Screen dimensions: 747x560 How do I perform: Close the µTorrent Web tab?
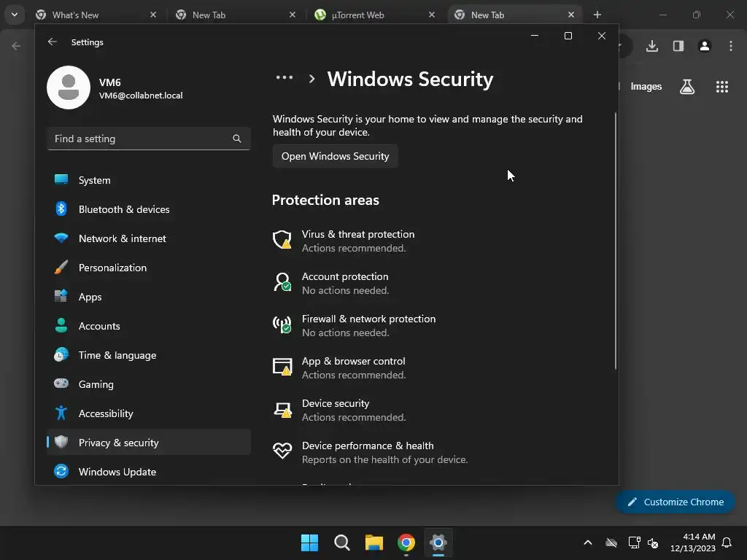[x=432, y=15]
